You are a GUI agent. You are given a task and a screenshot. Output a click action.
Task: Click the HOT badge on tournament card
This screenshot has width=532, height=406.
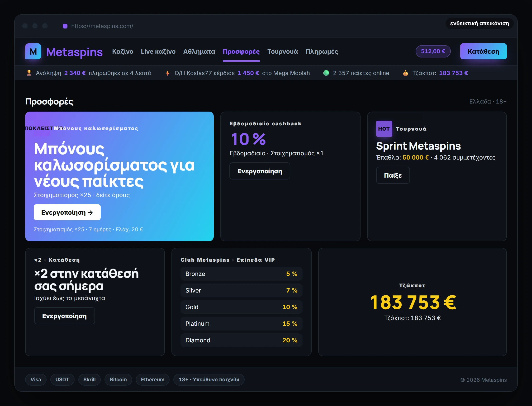[384, 129]
